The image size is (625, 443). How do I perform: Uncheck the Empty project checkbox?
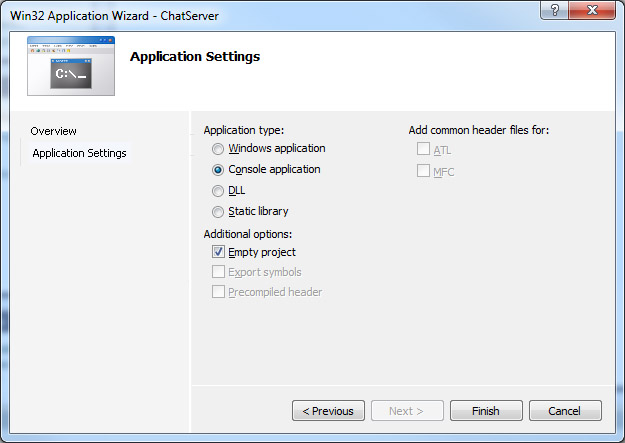218,253
